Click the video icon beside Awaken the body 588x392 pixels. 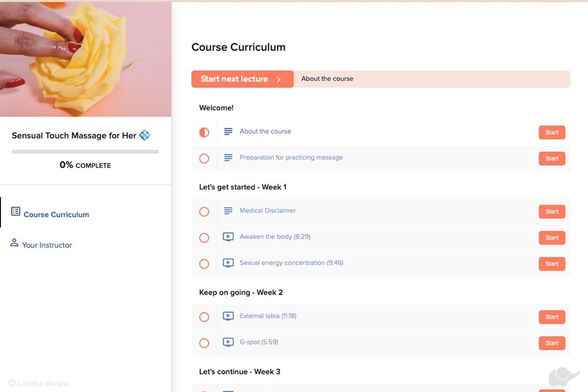pyautogui.click(x=228, y=237)
